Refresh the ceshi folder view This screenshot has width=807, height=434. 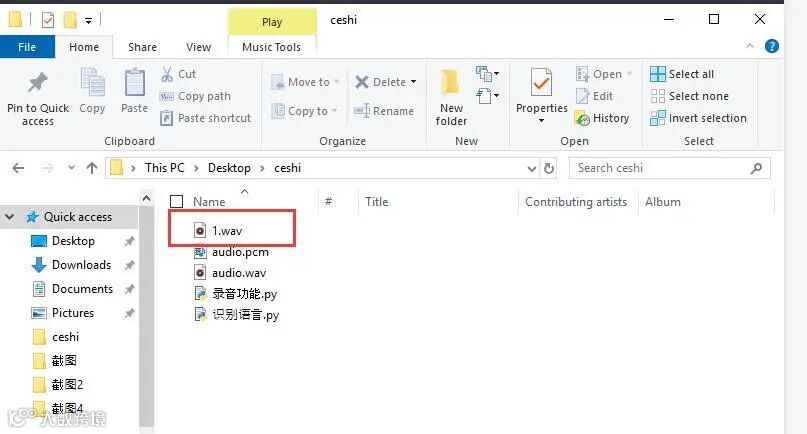[x=549, y=168]
